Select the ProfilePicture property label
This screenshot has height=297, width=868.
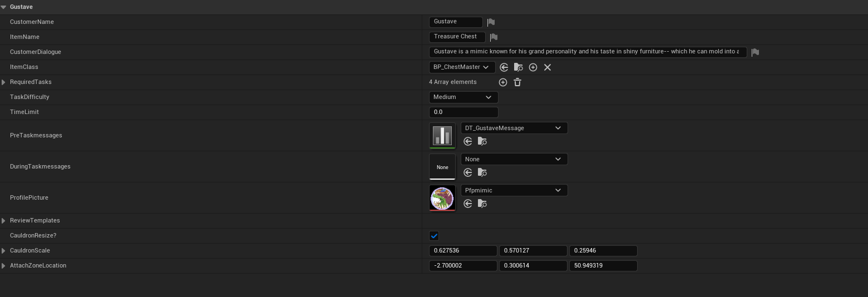click(29, 198)
